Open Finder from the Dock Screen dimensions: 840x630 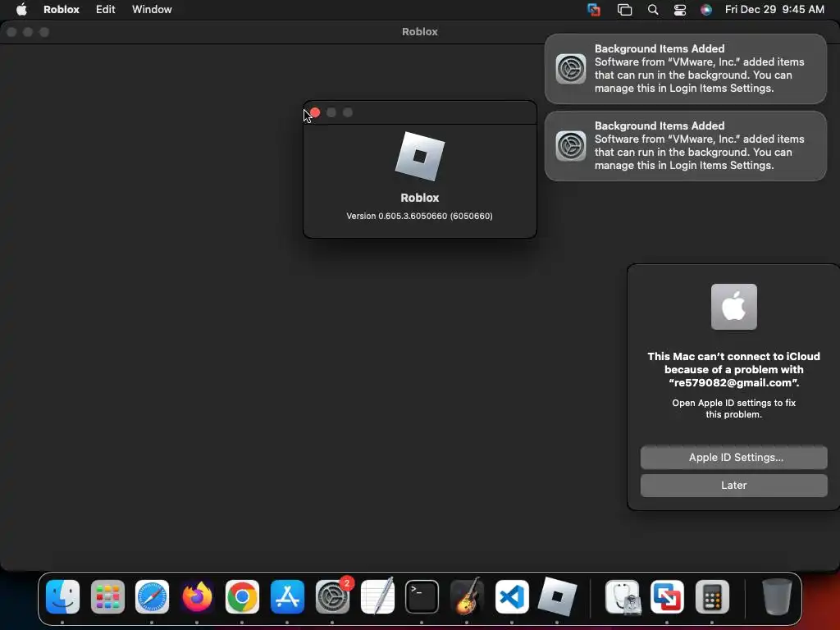(62, 596)
